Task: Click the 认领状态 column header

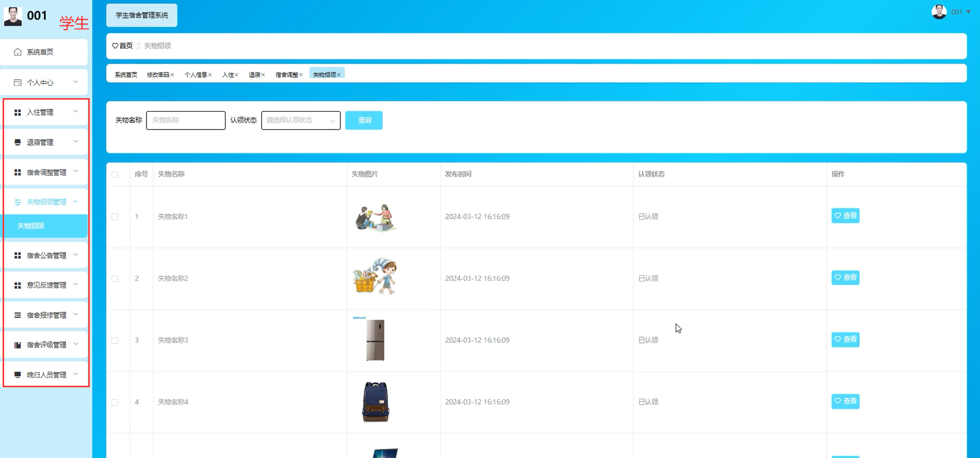Action: (651, 175)
